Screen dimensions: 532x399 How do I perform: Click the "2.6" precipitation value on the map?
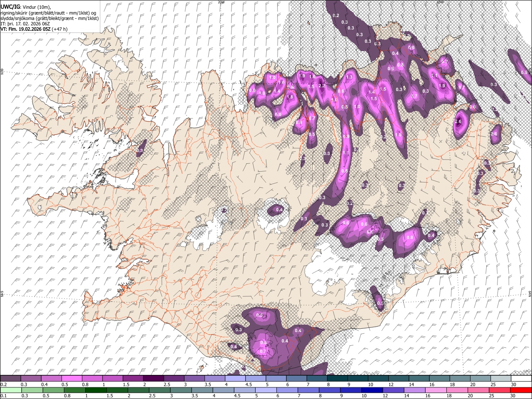(x=458, y=122)
